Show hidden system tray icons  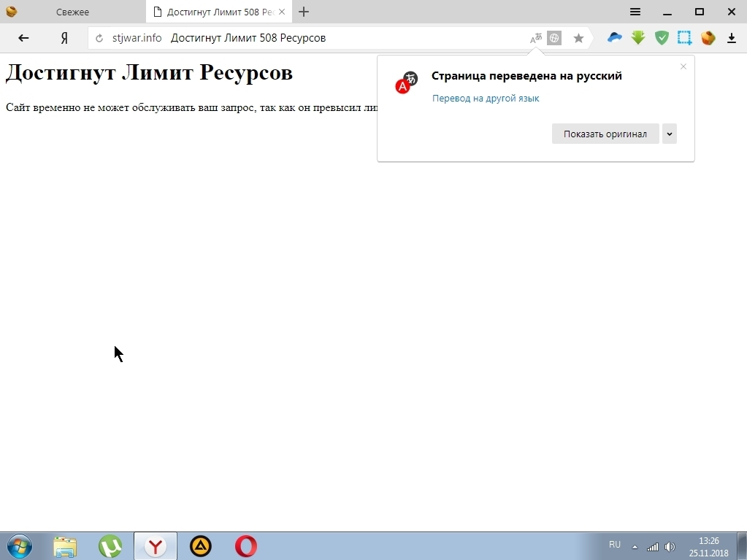(634, 546)
